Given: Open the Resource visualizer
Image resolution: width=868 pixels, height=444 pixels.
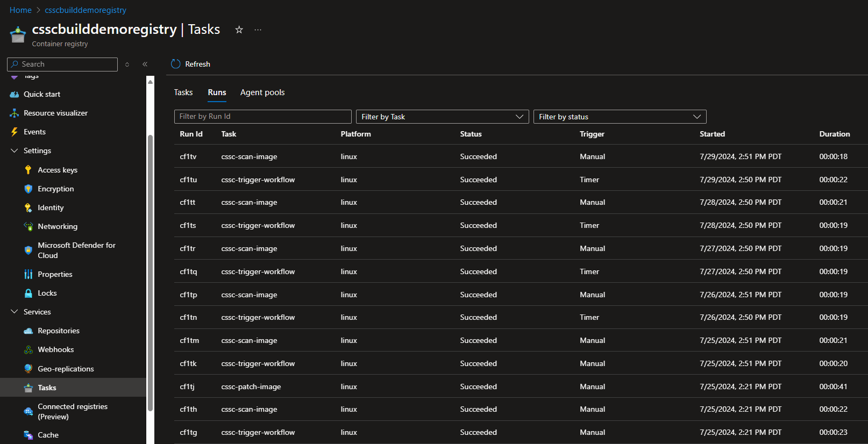Looking at the screenshot, I should pos(55,113).
